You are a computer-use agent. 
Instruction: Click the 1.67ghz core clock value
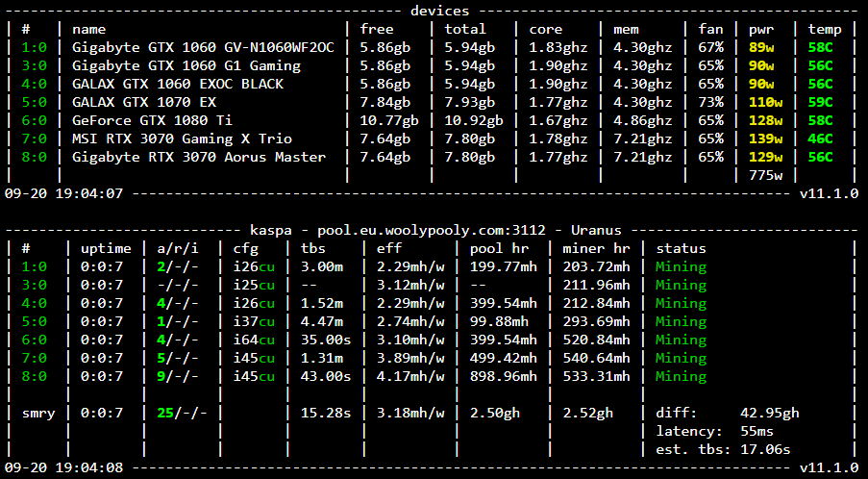tap(558, 121)
